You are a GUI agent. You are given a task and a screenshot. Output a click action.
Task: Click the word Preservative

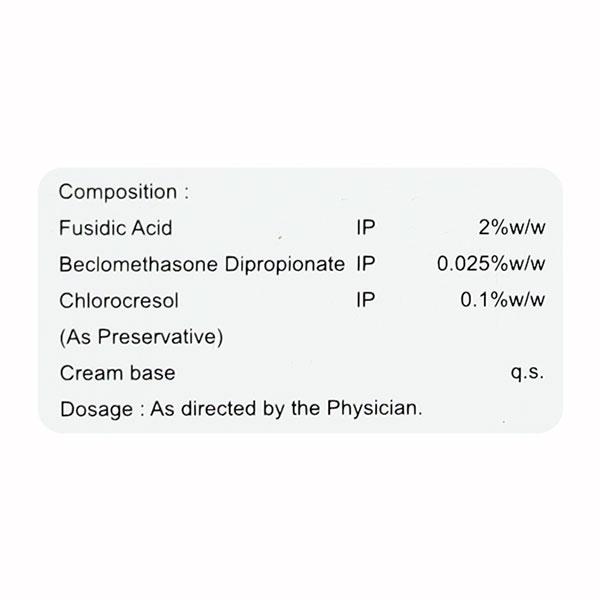[156, 337]
